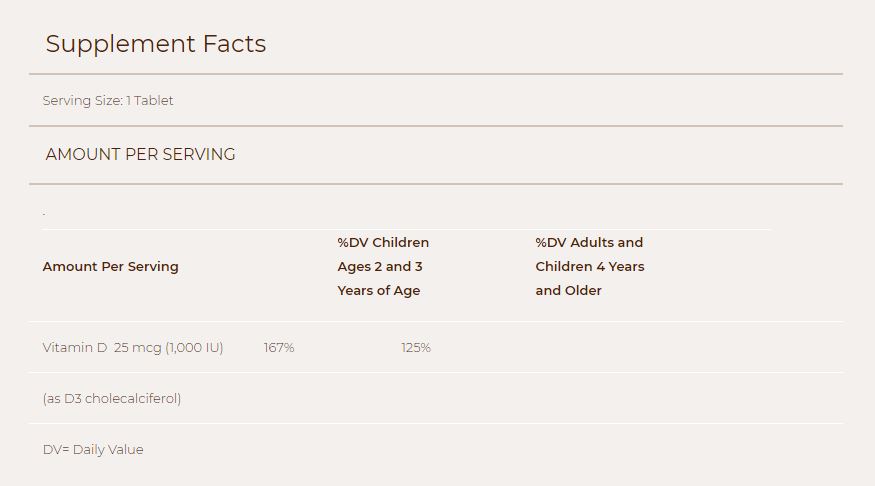Click the "DV= Daily Value" footnote
Image resolution: width=875 pixels, height=486 pixels.
pyautogui.click(x=93, y=450)
